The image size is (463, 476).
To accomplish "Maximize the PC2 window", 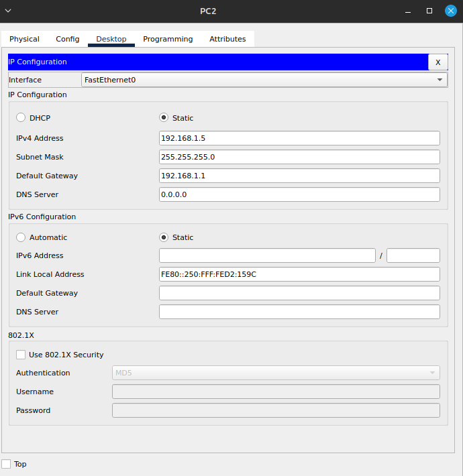I will 429,11.
